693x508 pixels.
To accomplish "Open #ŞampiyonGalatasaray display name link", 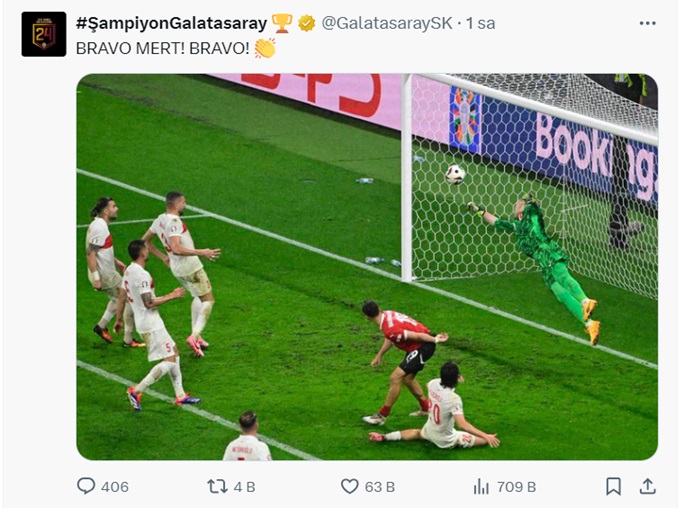I will [171, 23].
